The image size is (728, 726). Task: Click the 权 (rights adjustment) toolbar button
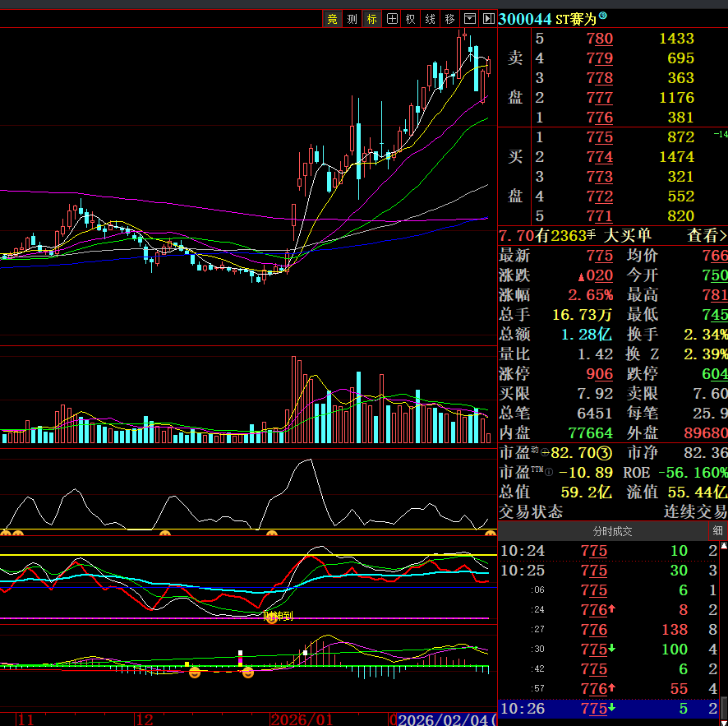pos(411,19)
